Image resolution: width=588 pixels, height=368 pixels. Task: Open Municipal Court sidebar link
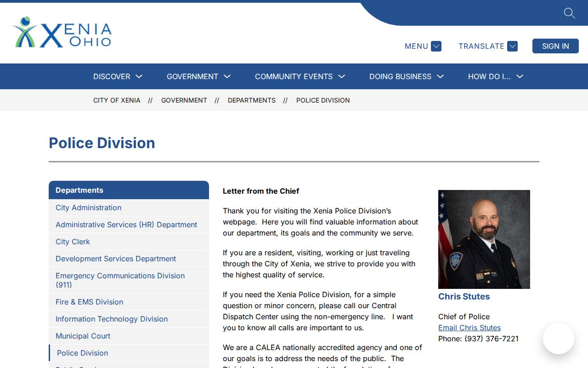[x=129, y=336]
